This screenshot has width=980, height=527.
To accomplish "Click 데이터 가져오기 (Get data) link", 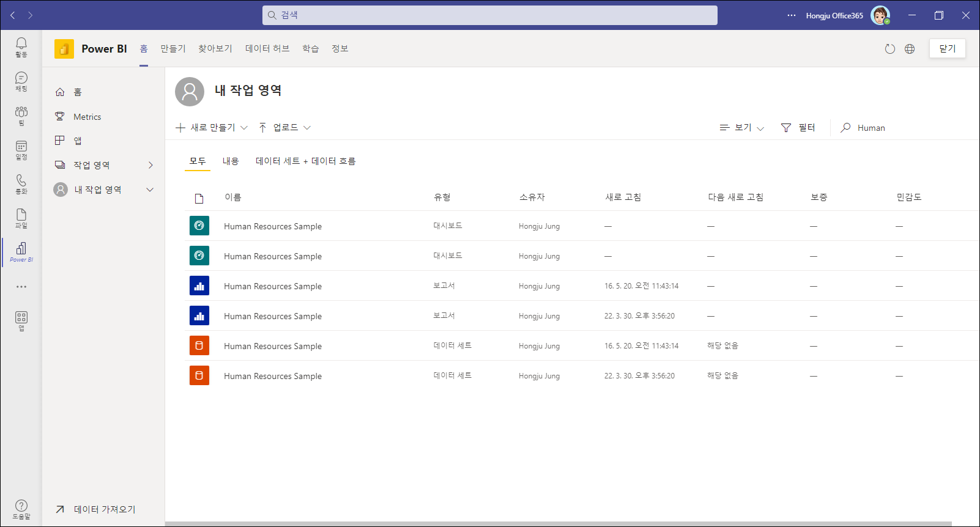I will pos(96,509).
